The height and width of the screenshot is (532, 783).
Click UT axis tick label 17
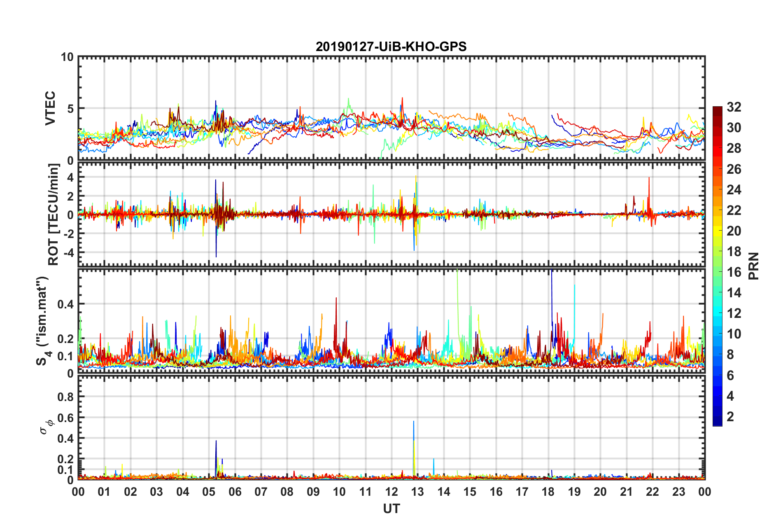[522, 492]
